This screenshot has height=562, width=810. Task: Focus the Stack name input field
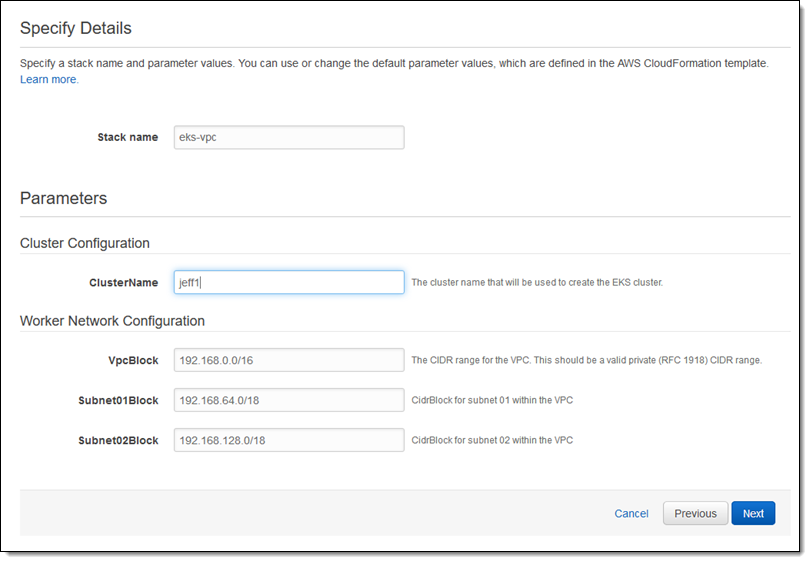point(289,137)
